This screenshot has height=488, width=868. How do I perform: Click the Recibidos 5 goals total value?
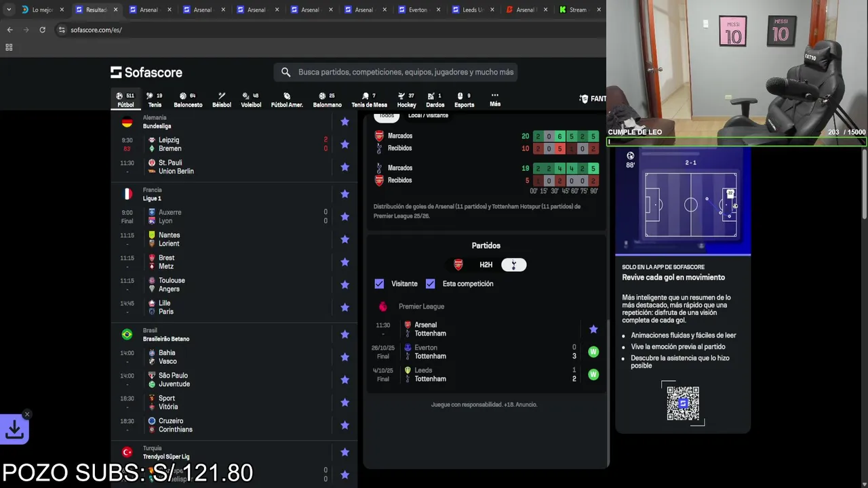527,180
